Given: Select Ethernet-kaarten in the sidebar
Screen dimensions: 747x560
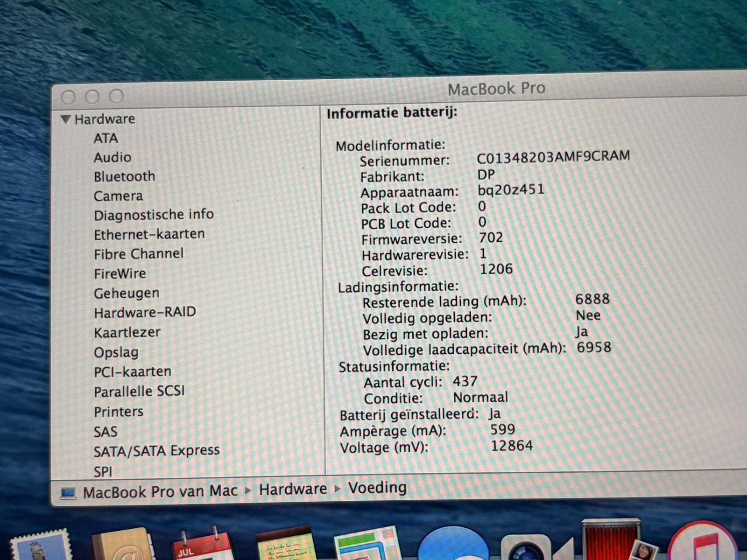Looking at the screenshot, I should tap(149, 234).
